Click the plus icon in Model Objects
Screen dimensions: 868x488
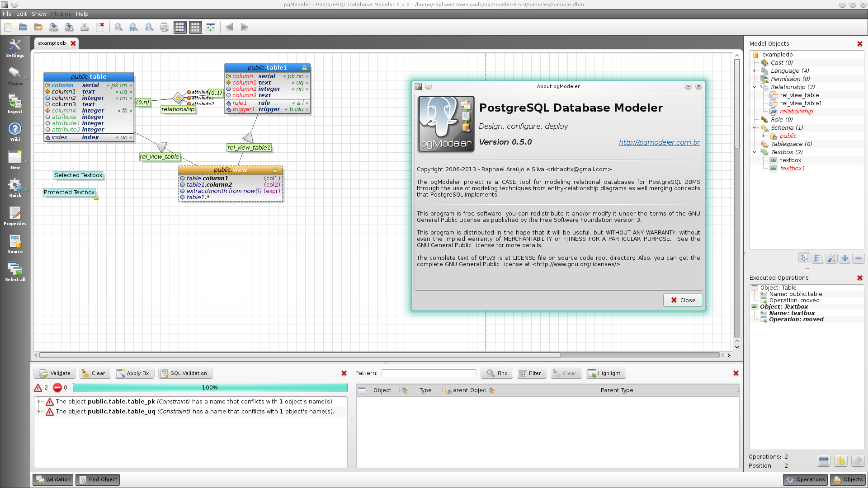coord(845,258)
